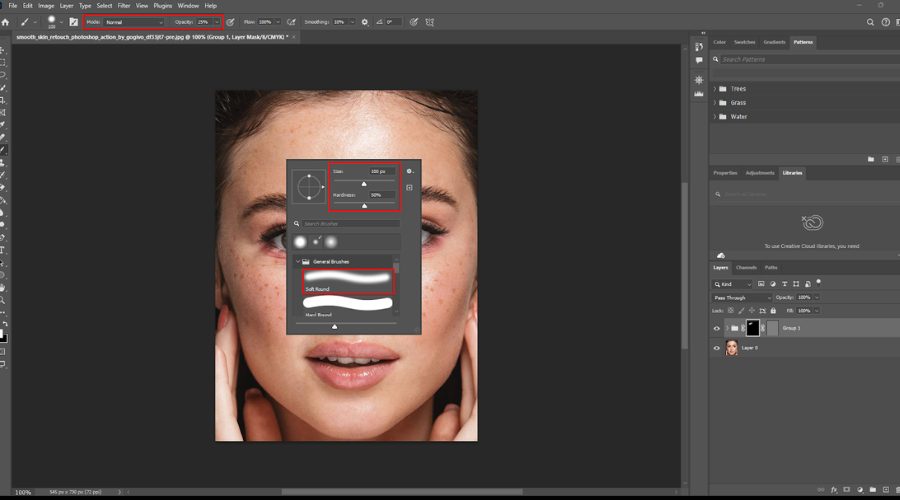The height and width of the screenshot is (500, 900).
Task: Switch to the Gradients tab
Action: tap(774, 42)
